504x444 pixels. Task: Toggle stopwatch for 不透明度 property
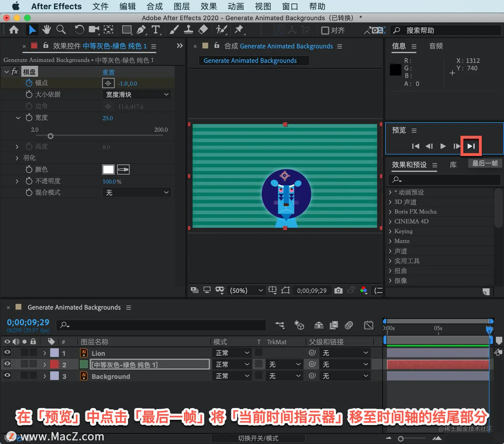[29, 181]
